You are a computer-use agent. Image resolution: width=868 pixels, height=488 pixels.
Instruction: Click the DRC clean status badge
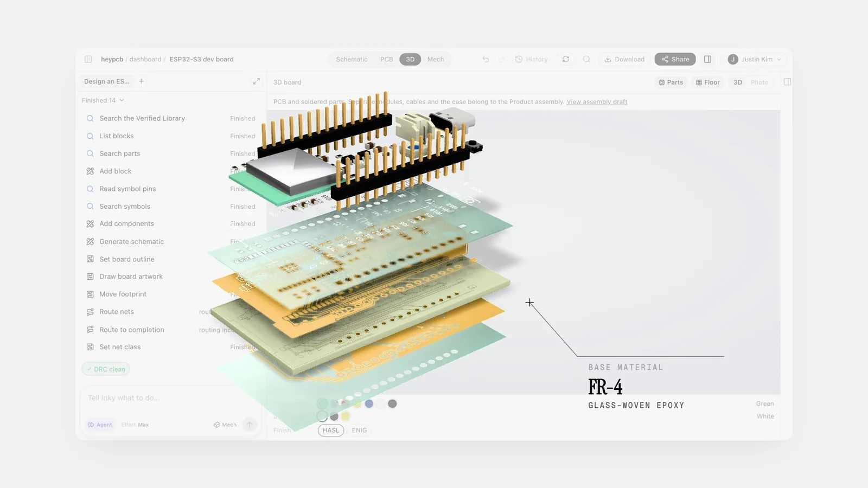[x=106, y=369]
